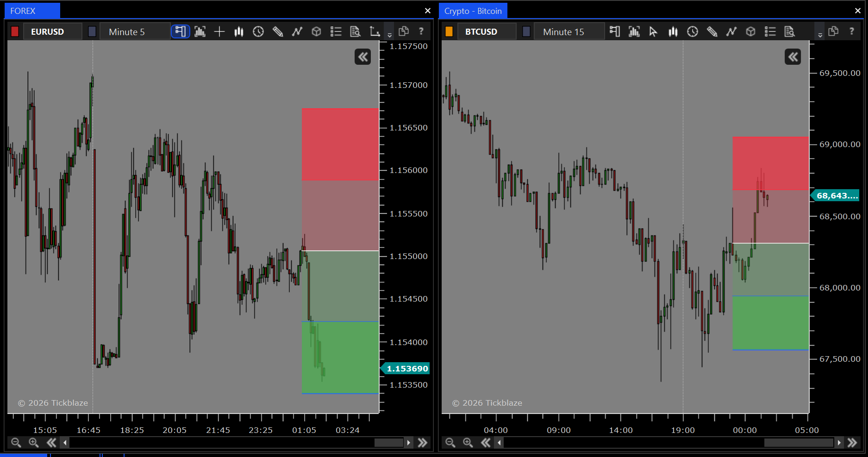Image resolution: width=868 pixels, height=457 pixels.
Task: Switch to the FOREX tab
Action: [x=23, y=11]
